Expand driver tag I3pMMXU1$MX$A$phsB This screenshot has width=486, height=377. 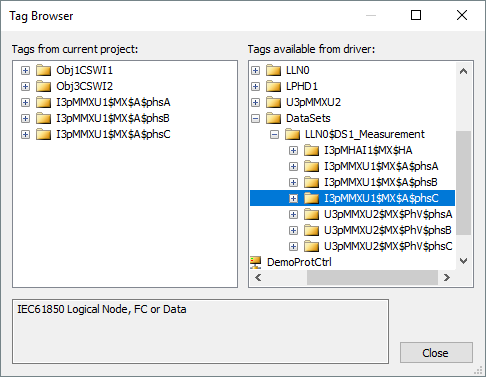coord(293,183)
